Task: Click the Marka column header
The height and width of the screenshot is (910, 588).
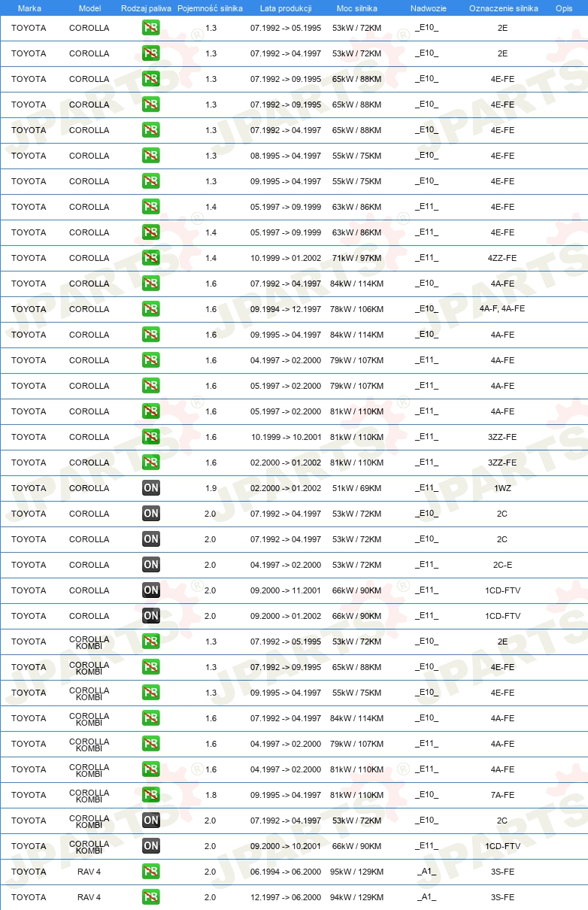Action: tap(29, 8)
